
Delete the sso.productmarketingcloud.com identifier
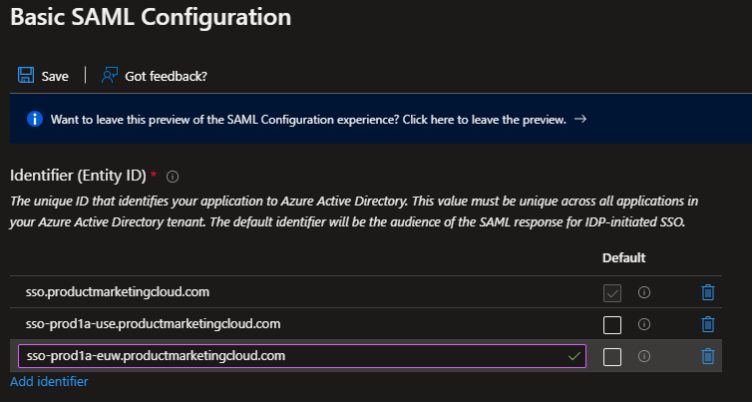click(708, 292)
